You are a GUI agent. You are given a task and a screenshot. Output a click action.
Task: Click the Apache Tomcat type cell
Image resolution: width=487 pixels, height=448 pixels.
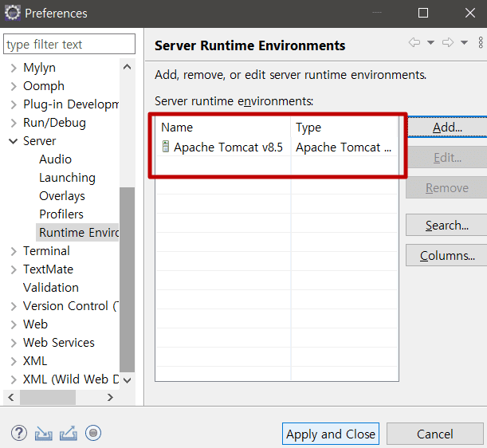pyautogui.click(x=344, y=147)
